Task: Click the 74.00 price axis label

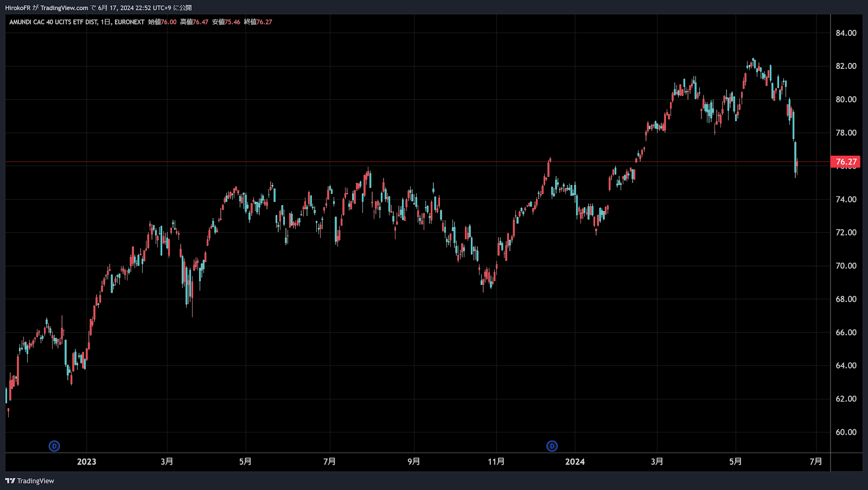Action: click(846, 199)
